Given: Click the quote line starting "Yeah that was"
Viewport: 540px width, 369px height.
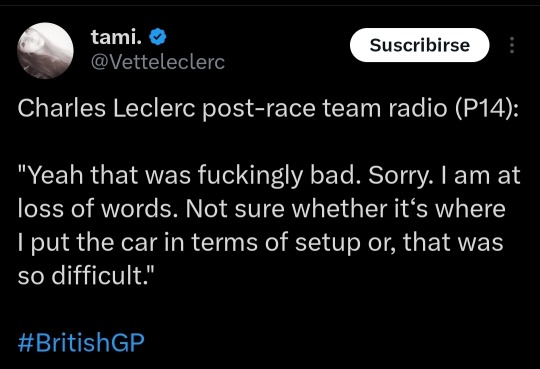Looking at the screenshot, I should click(x=269, y=175).
